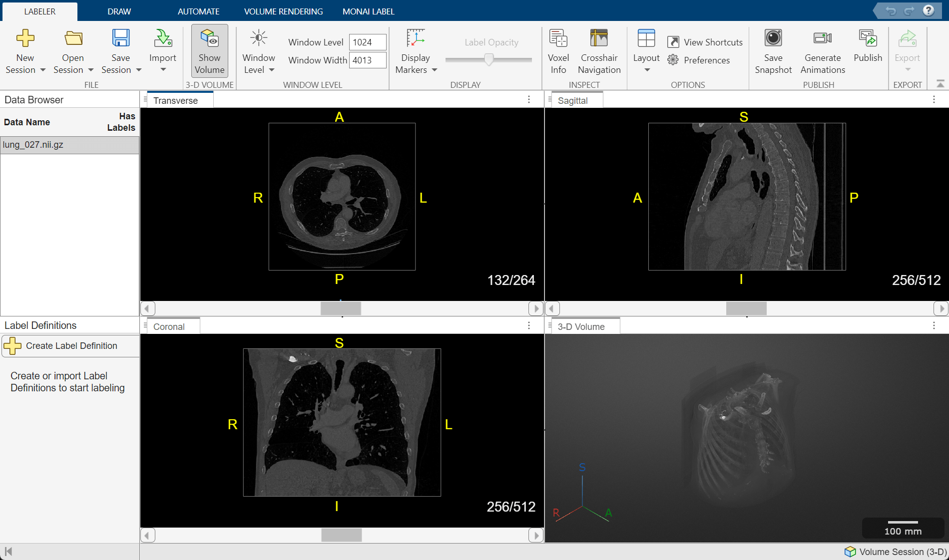The width and height of the screenshot is (949, 560).
Task: Open the Preferences options
Action: [x=701, y=60]
